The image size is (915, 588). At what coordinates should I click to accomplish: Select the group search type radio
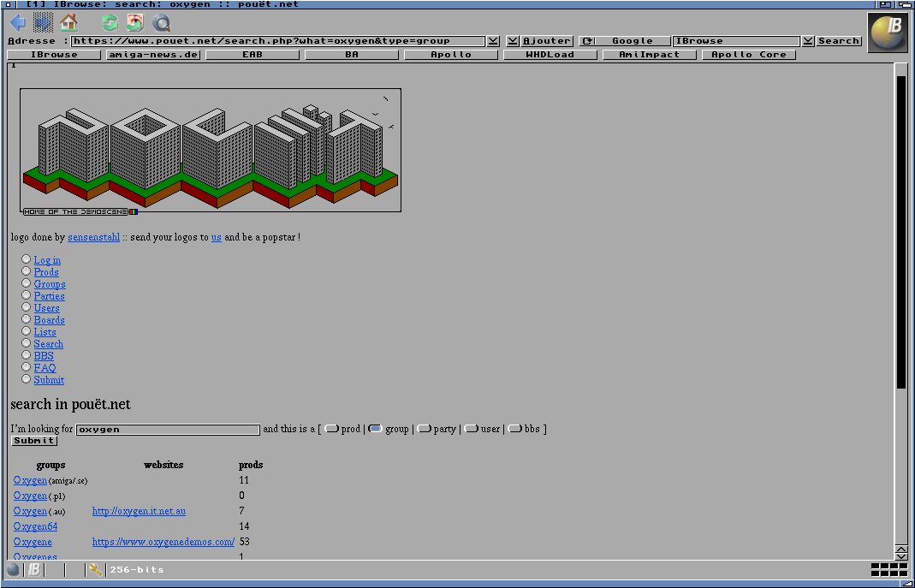(375, 429)
